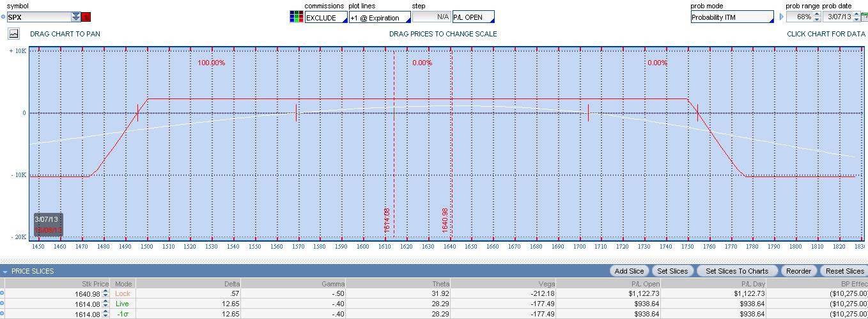This screenshot has width=868, height=319.
Task: Open the symbol dropdown arrow next to SPX
Action: point(76,17)
